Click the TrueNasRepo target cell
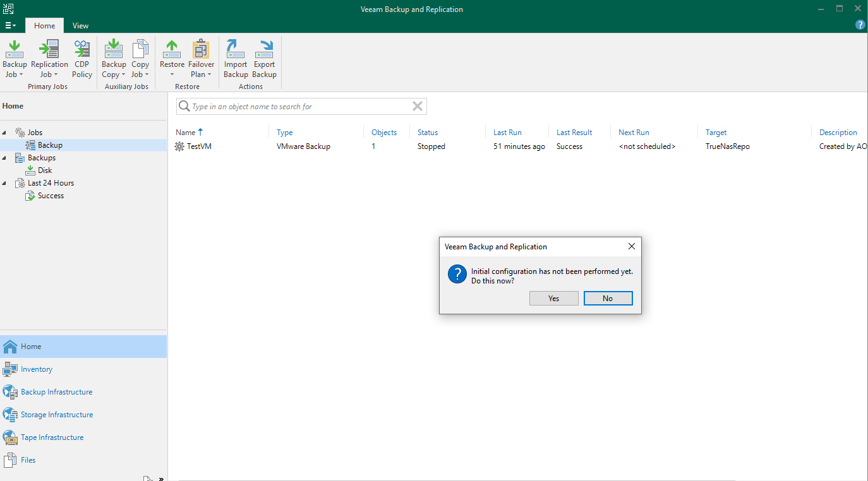 point(728,146)
